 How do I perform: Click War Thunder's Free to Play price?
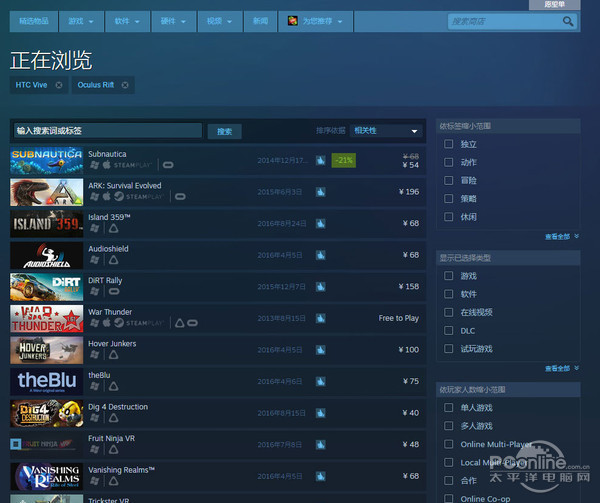point(399,318)
